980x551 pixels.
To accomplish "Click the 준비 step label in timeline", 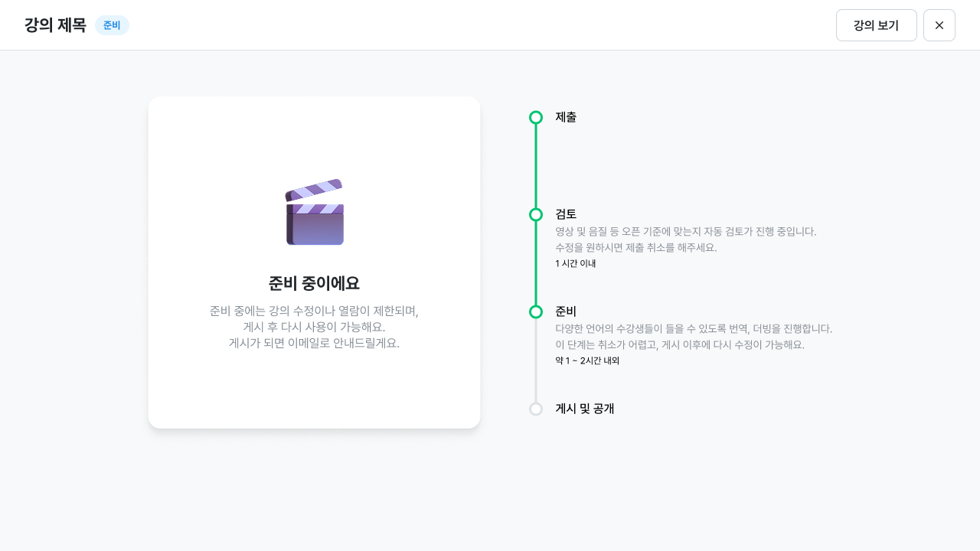I will coord(566,311).
